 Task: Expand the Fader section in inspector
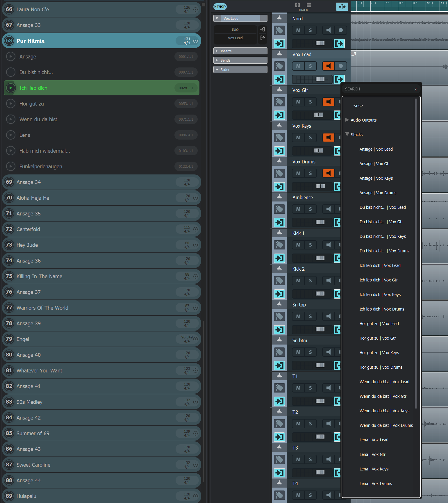(240, 69)
